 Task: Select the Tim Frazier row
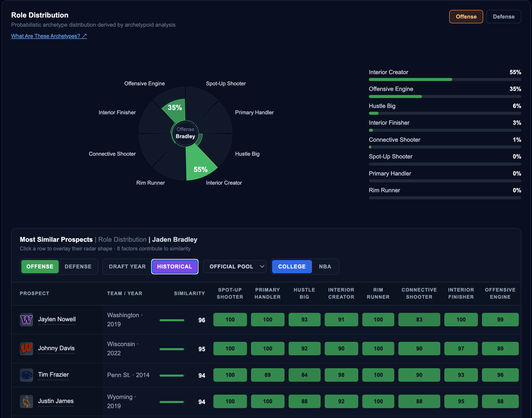pos(266,375)
